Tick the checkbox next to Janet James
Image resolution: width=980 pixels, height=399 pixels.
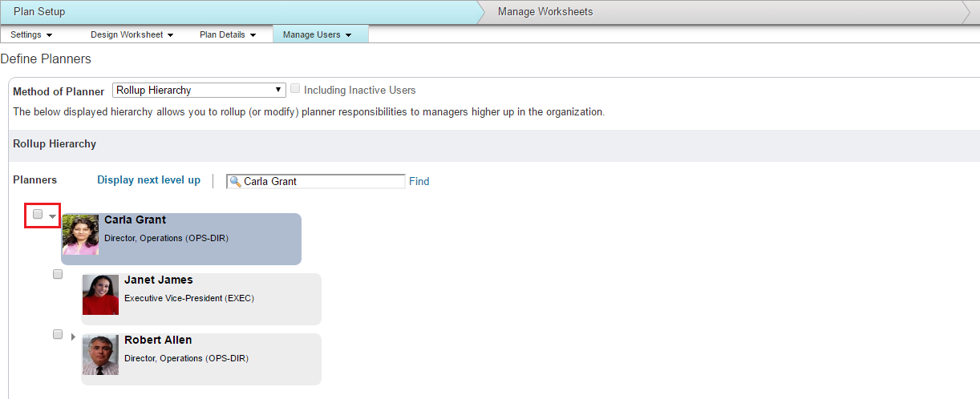coord(58,274)
